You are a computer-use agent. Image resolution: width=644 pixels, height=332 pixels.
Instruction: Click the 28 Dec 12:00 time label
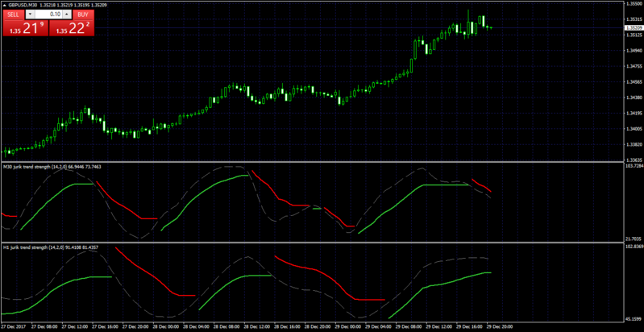pos(256,327)
